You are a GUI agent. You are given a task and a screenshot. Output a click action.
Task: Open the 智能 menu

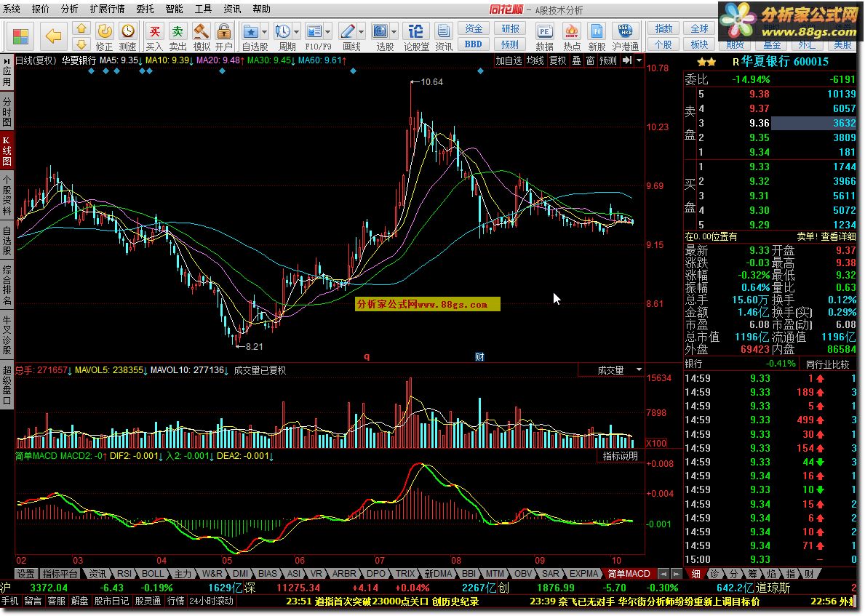coord(174,9)
